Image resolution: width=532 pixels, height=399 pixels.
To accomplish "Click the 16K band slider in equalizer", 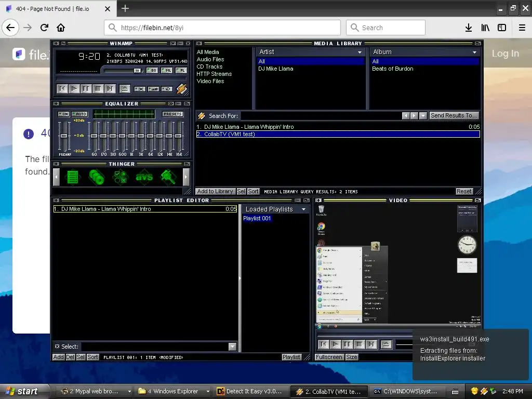I will [x=179, y=136].
